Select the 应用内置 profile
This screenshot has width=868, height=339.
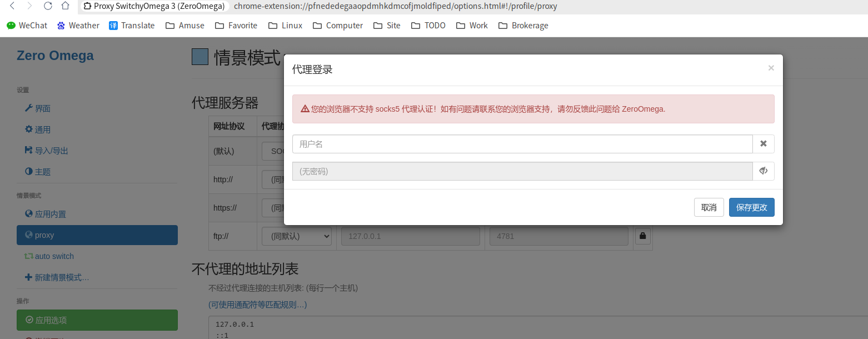[x=46, y=214]
